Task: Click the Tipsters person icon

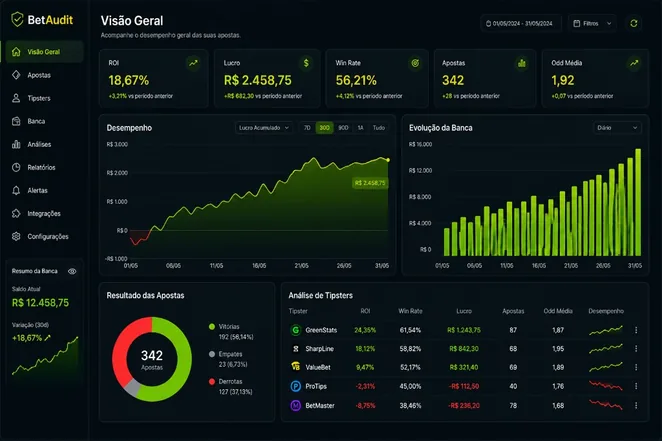Action: coord(16,98)
